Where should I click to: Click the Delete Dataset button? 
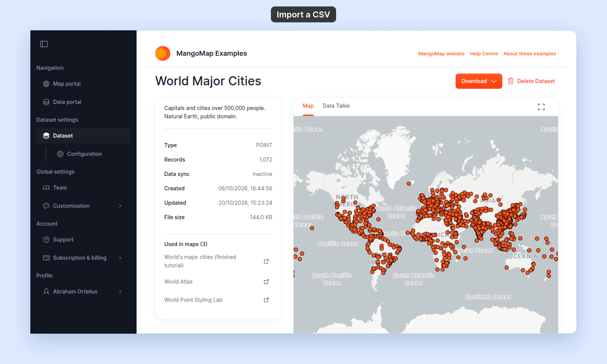click(531, 81)
